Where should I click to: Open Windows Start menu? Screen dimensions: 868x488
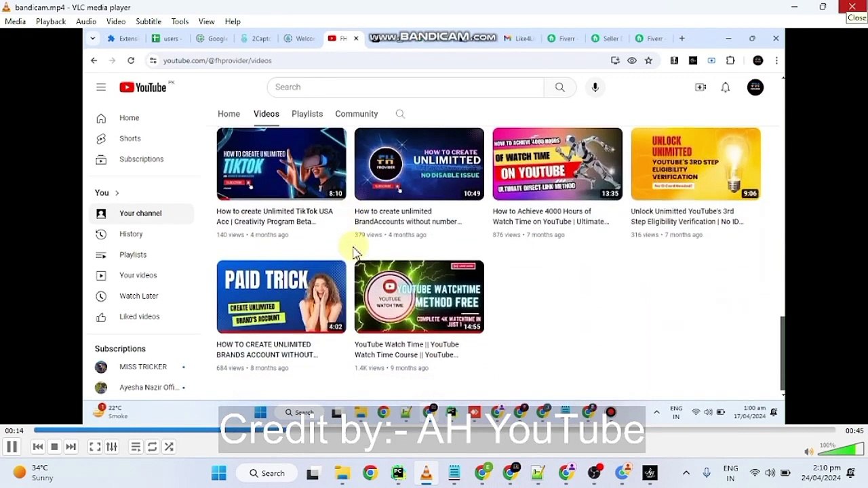[x=218, y=473]
